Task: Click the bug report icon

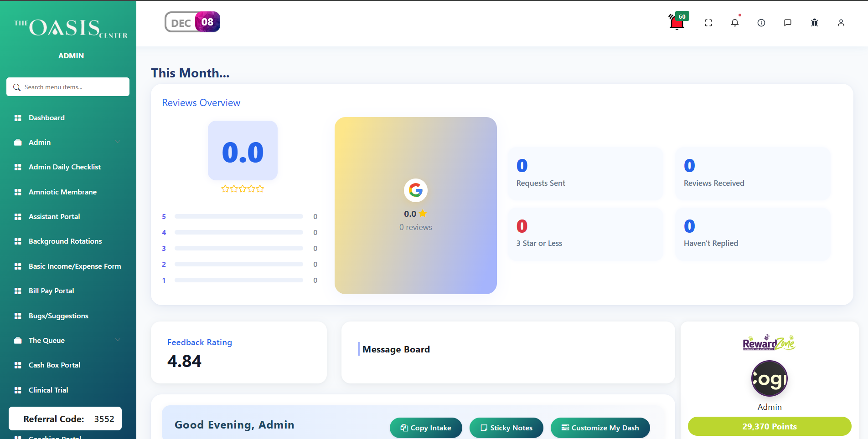Action: 814,23
